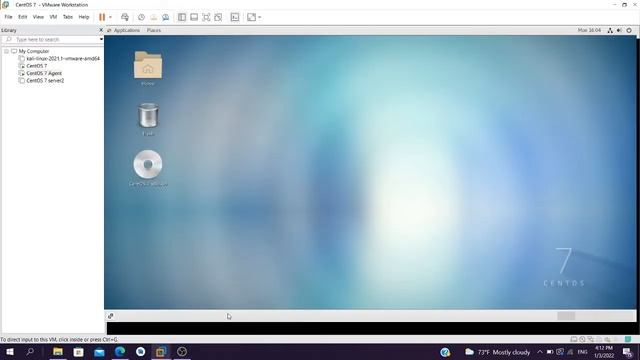
Task: Open the snapshot manager toolbar icon
Action: click(165, 17)
